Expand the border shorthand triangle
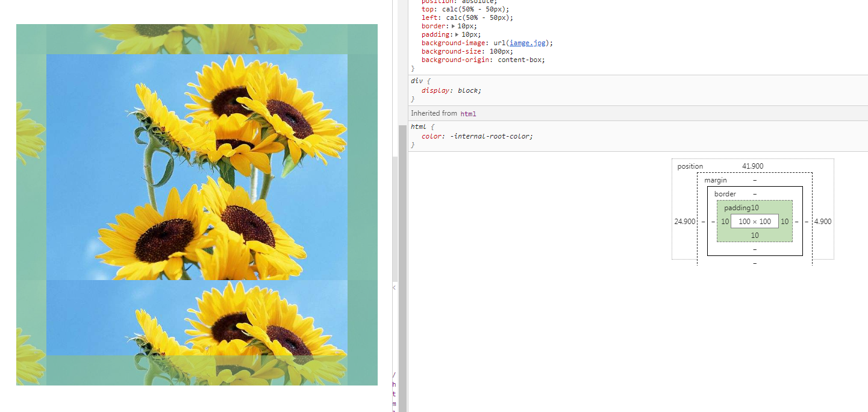The height and width of the screenshot is (412, 868). pyautogui.click(x=454, y=27)
